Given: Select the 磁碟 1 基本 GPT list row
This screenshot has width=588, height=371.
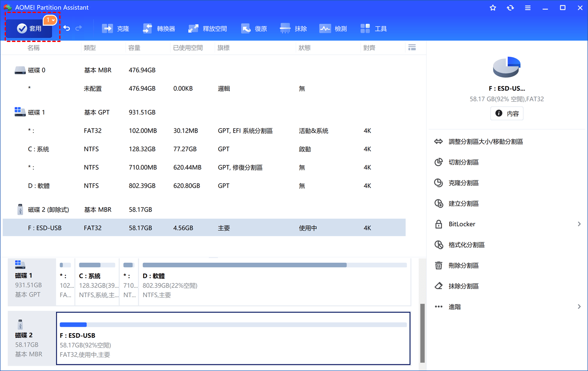Looking at the screenshot, I should [x=204, y=112].
